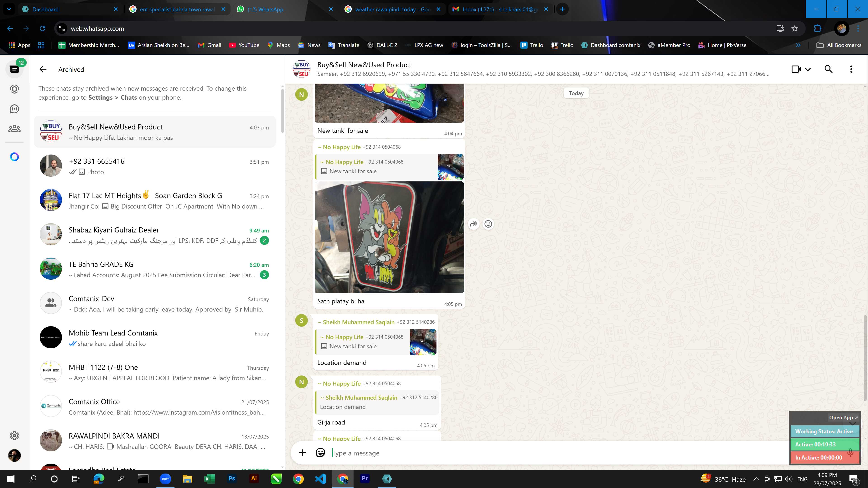Open the Communities icon in WhatsApp sidebar
The width and height of the screenshot is (868, 488).
point(14,129)
